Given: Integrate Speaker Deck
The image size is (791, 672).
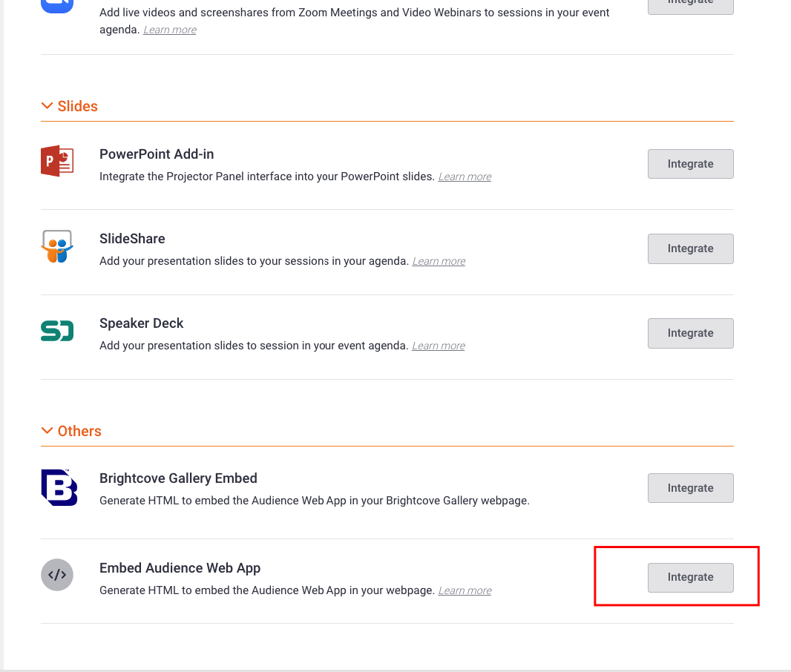Looking at the screenshot, I should [691, 333].
